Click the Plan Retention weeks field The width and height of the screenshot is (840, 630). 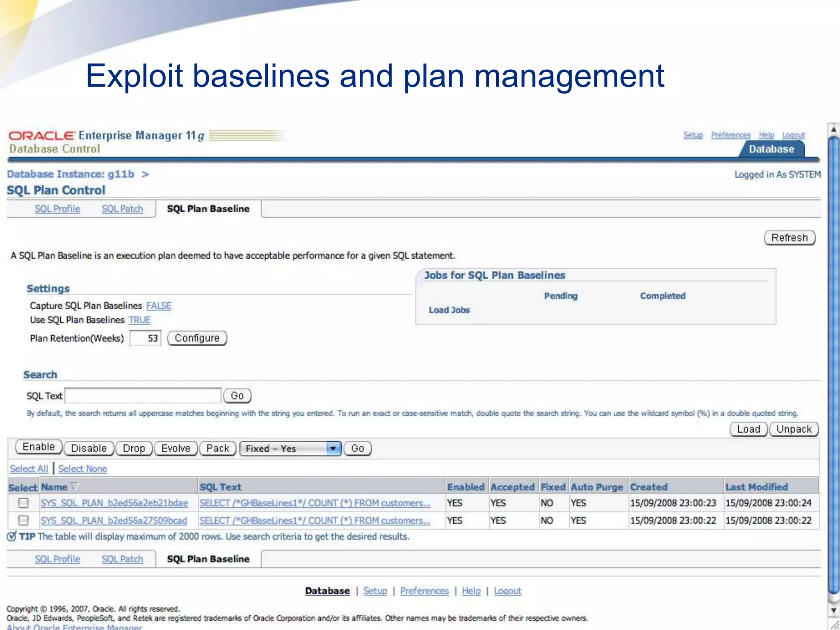tap(146, 338)
